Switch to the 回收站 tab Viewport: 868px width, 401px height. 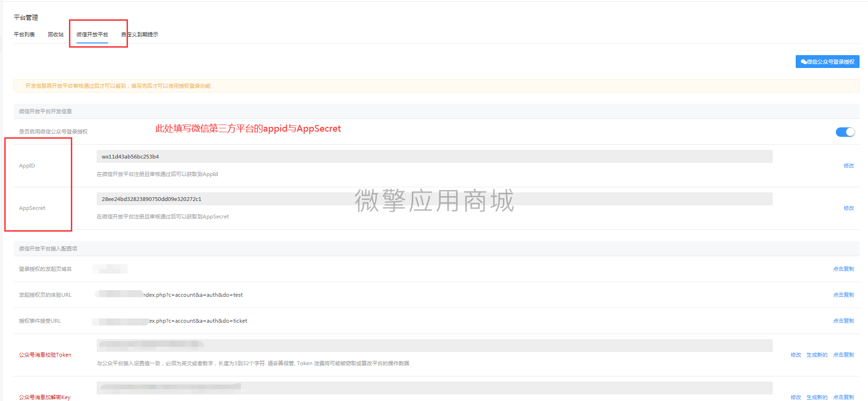(x=56, y=34)
